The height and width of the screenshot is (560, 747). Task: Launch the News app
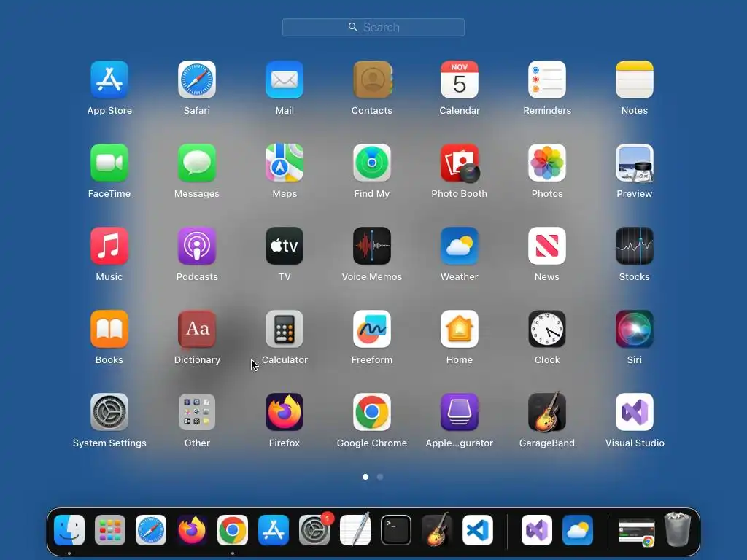click(547, 246)
